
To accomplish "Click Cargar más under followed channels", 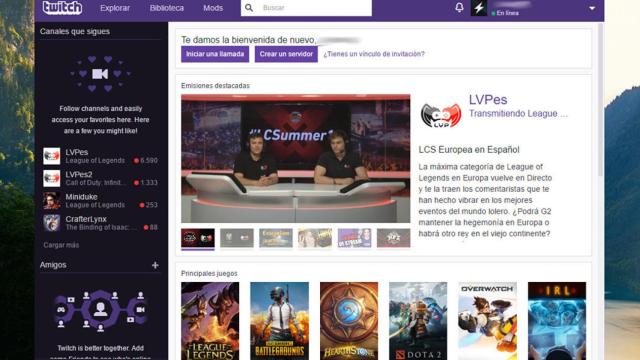I will click(x=61, y=245).
